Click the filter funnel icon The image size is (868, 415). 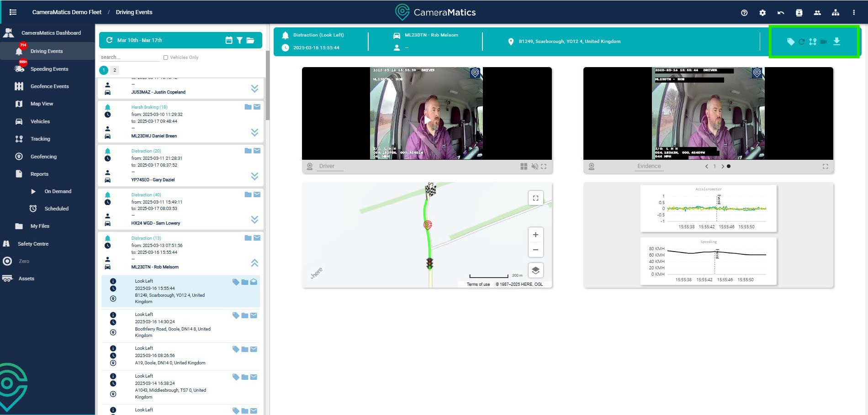coord(239,40)
